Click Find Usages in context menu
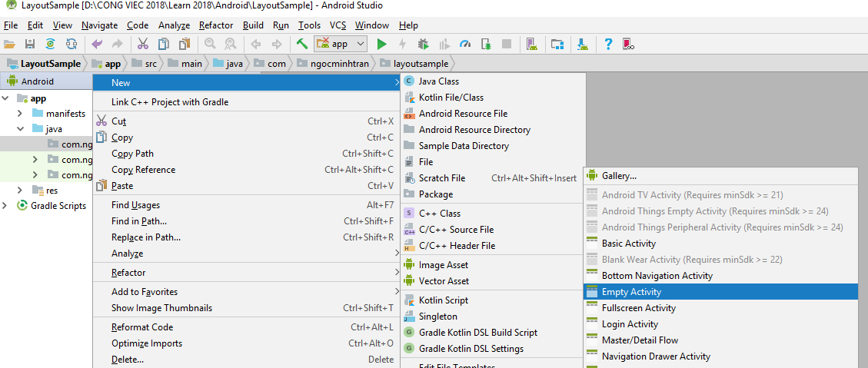The width and height of the screenshot is (868, 368). point(135,205)
